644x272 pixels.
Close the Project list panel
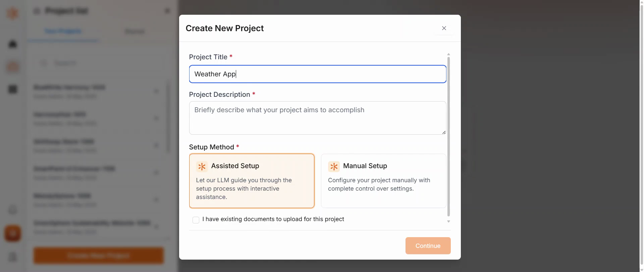[x=167, y=11]
